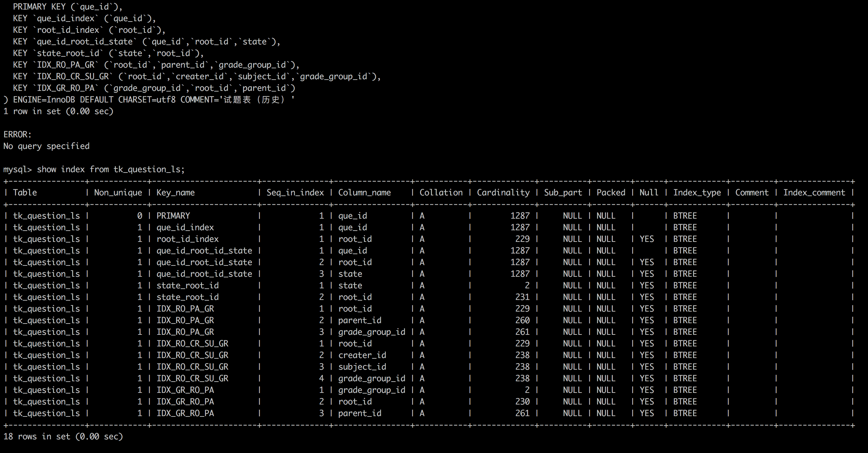
Task: Click the KEY `IDX_RO_CR_SU_GR` definition line
Action: pos(197,77)
